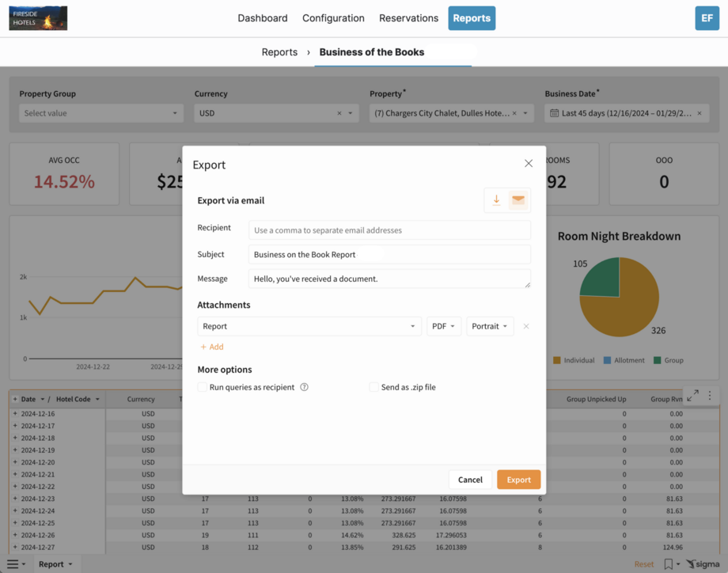Go to the Configuration tab
This screenshot has height=573, width=728.
click(333, 18)
